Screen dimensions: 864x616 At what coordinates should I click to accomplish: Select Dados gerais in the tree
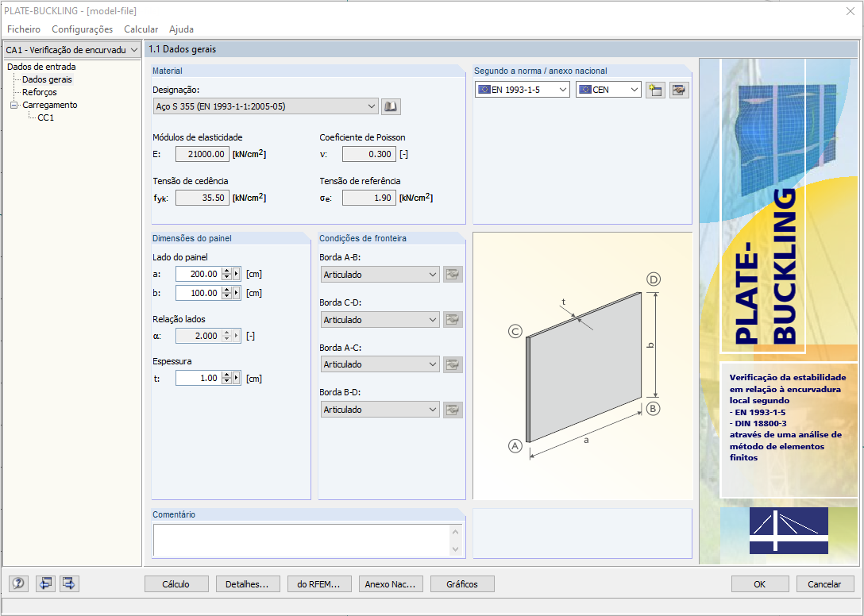coord(47,79)
